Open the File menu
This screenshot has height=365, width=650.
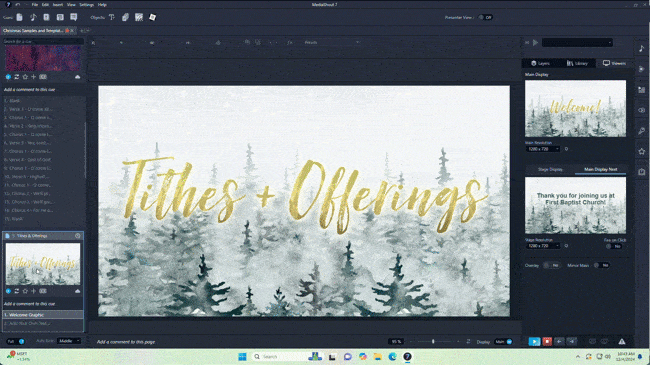click(x=35, y=5)
